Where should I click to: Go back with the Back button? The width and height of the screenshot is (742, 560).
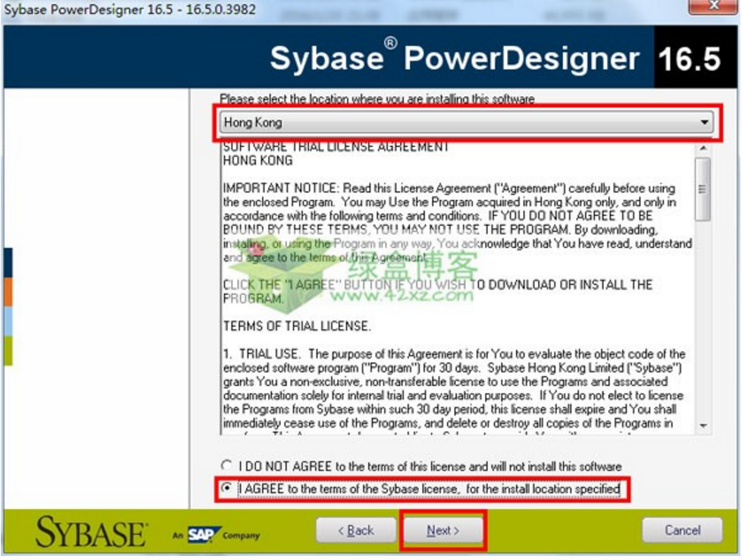[x=356, y=530]
